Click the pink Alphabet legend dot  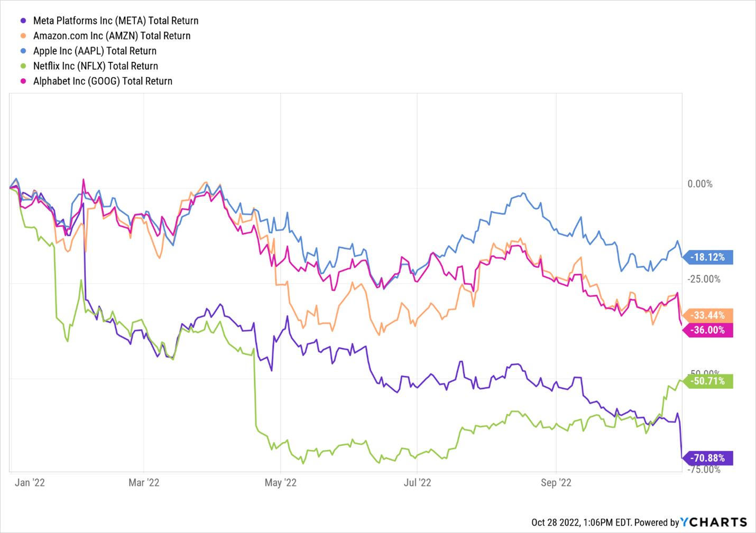point(23,81)
